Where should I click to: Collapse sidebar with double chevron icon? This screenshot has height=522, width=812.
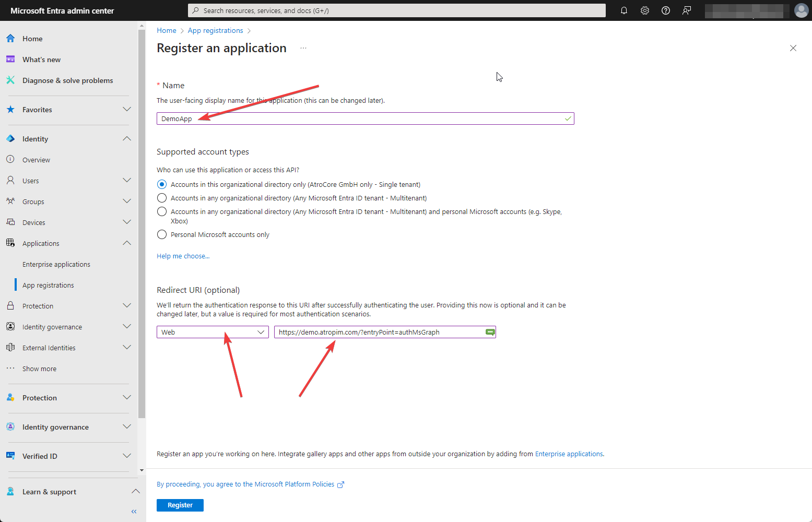pyautogui.click(x=134, y=512)
